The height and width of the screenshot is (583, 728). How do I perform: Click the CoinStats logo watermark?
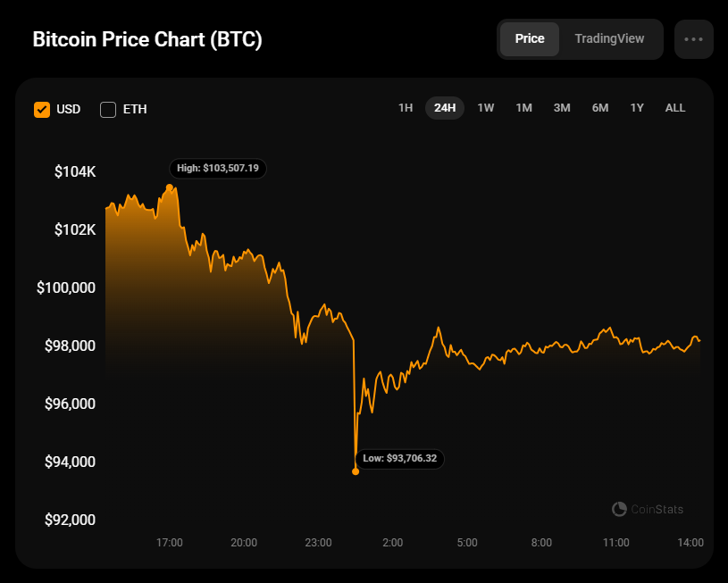click(648, 509)
